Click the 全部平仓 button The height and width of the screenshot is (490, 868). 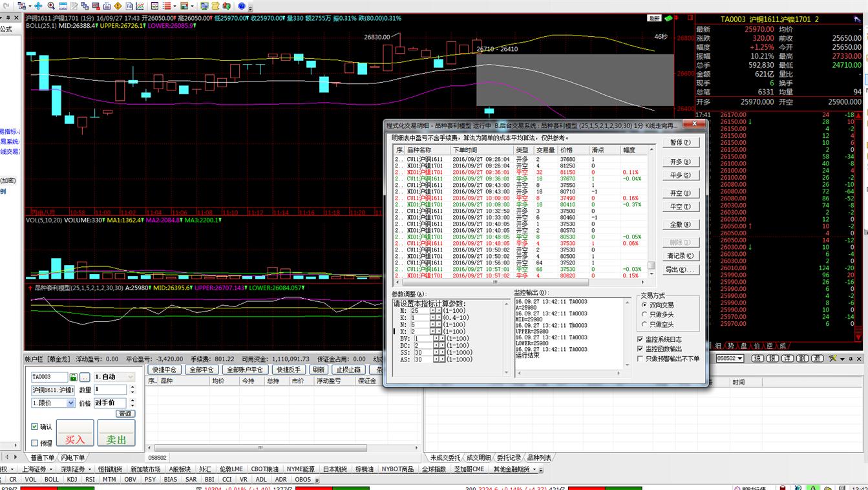(200, 370)
